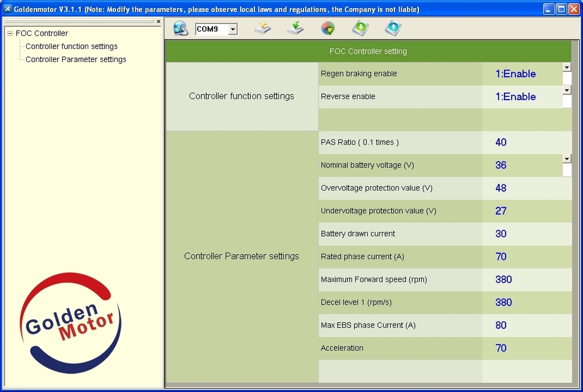Screen dimensions: 583x392
Task: Open Nominal battery voltage dropdown arrow
Action: tap(566, 159)
